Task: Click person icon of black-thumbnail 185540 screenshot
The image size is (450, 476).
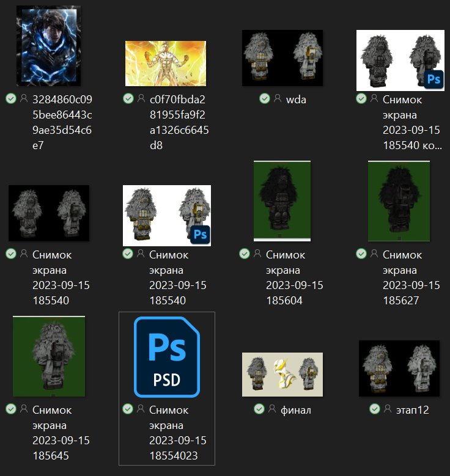Action: tap(24, 254)
